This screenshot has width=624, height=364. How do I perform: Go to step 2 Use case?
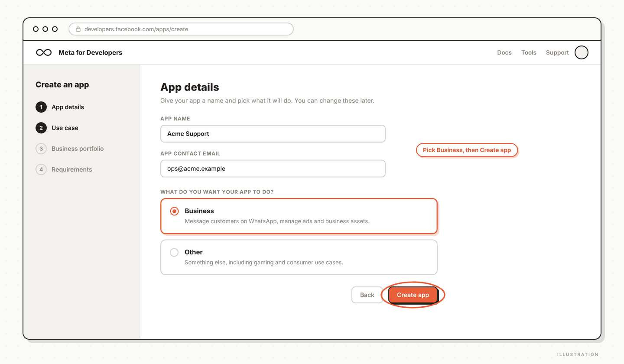[x=57, y=128]
